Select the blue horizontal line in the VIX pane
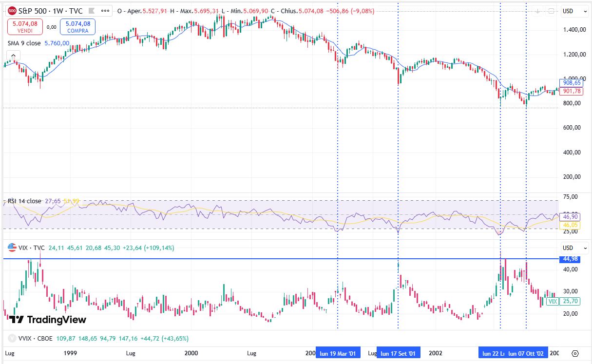 tap(280, 259)
